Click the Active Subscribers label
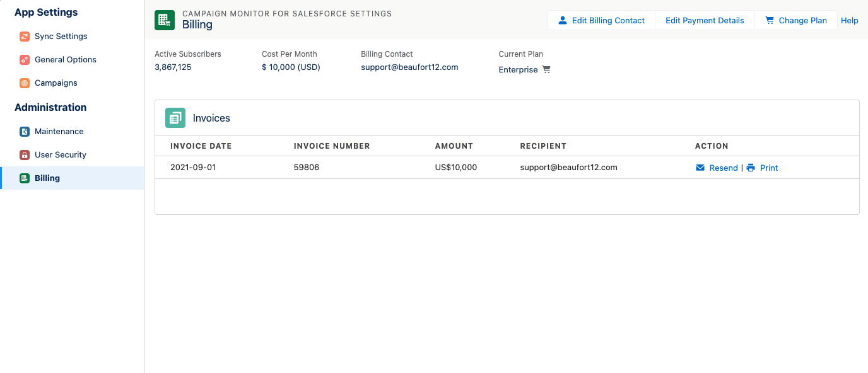The height and width of the screenshot is (373, 868). point(188,54)
